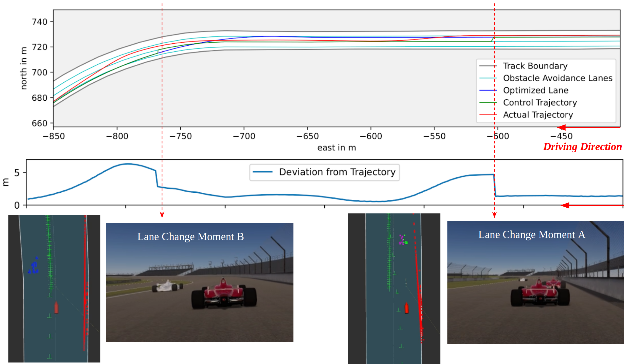
Task: Click the Obstacle Avoidance Lanes legend label
Action: [x=557, y=78]
